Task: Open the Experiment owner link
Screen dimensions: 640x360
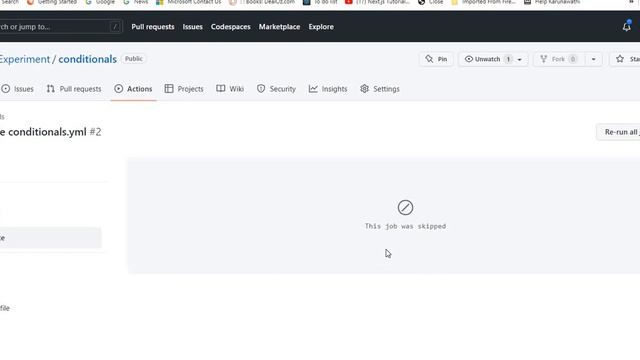Action: (x=25, y=59)
